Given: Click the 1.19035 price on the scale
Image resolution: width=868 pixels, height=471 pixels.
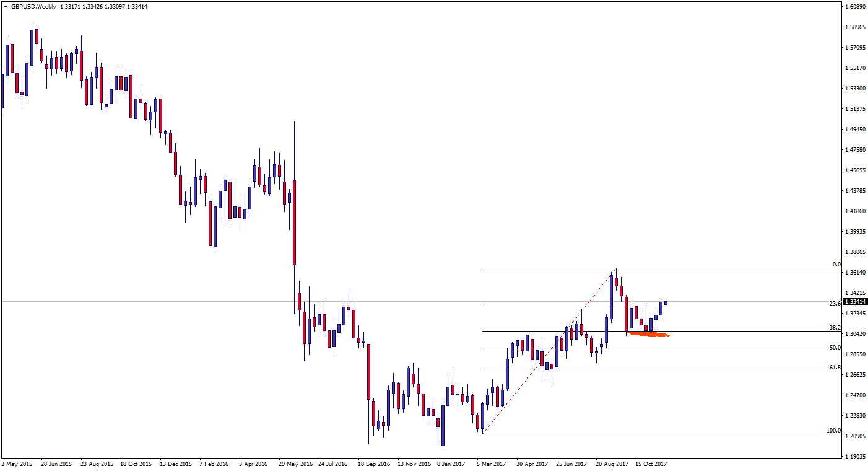Looking at the screenshot, I should click(x=855, y=457).
